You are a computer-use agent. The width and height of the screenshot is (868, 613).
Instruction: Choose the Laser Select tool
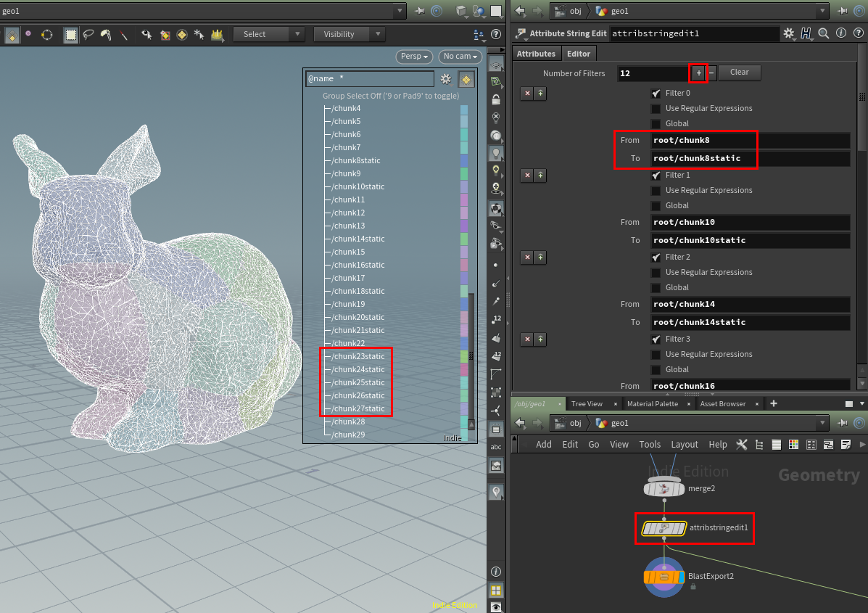coord(123,34)
